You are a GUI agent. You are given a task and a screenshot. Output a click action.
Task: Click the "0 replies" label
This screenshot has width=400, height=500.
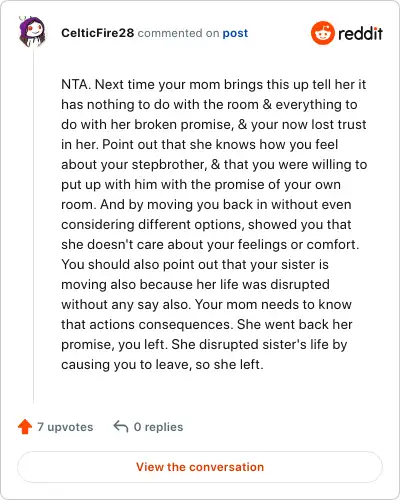158,427
